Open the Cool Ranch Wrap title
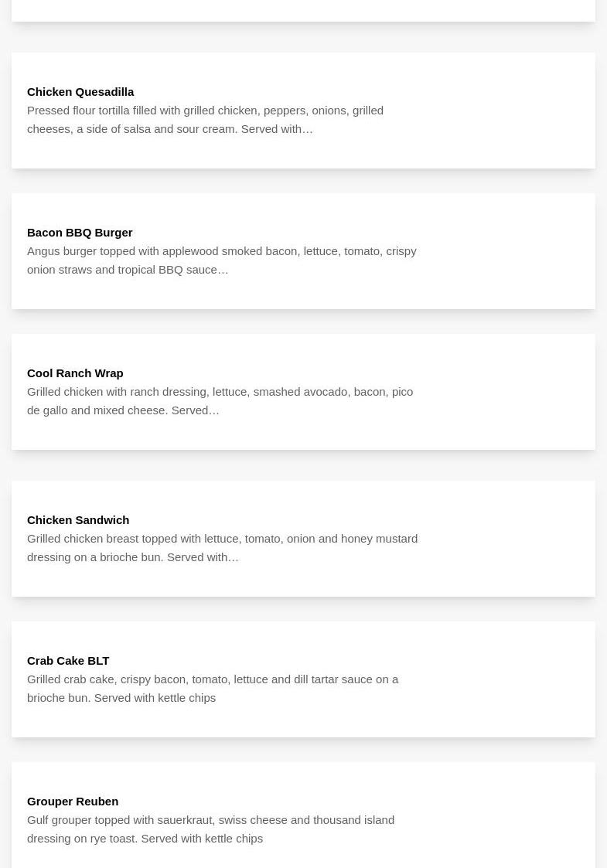 pos(75,373)
